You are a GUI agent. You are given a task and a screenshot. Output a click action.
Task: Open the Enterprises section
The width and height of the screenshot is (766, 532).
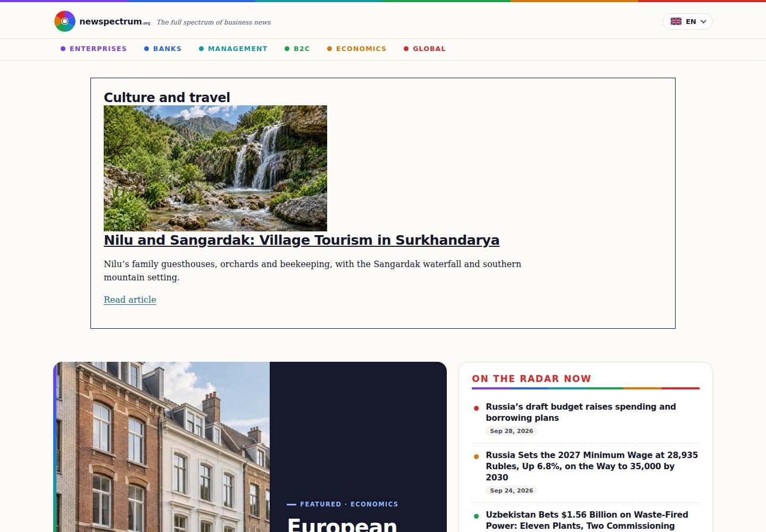(x=94, y=48)
